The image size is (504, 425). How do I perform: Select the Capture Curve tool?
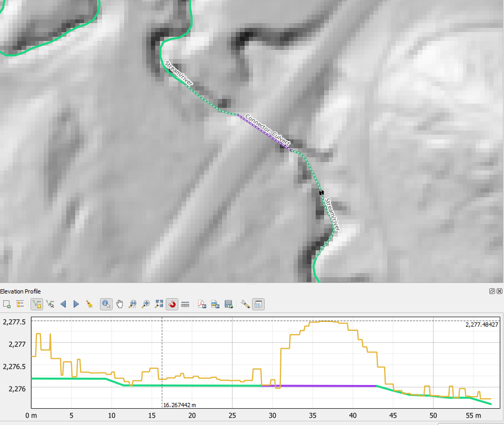pyautogui.click(x=37, y=303)
